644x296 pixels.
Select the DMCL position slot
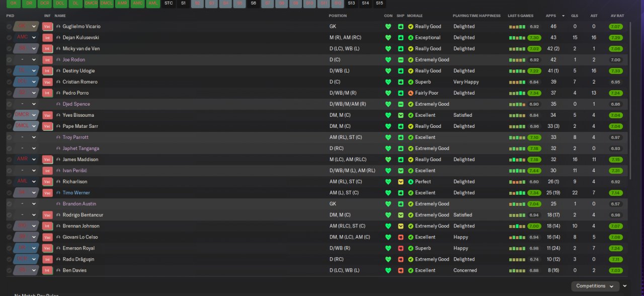[x=107, y=3]
